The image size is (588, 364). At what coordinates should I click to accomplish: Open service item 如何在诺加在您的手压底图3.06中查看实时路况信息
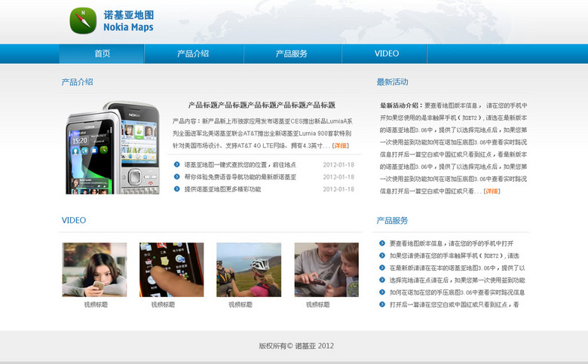(457, 292)
